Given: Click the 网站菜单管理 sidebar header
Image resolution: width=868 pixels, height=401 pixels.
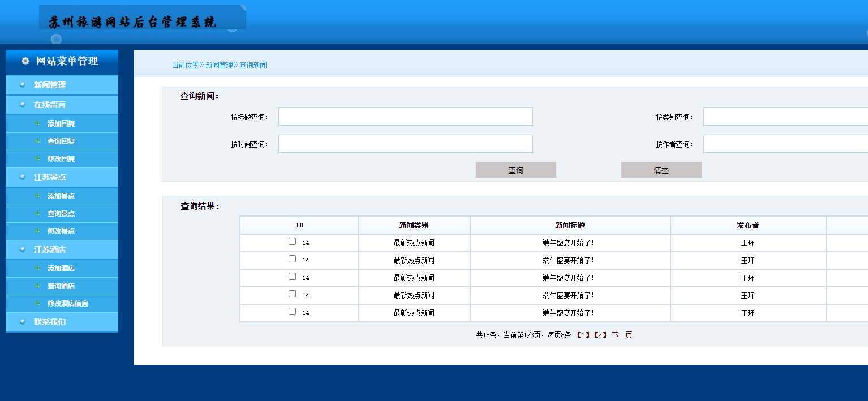Looking at the screenshot, I should click(x=62, y=62).
